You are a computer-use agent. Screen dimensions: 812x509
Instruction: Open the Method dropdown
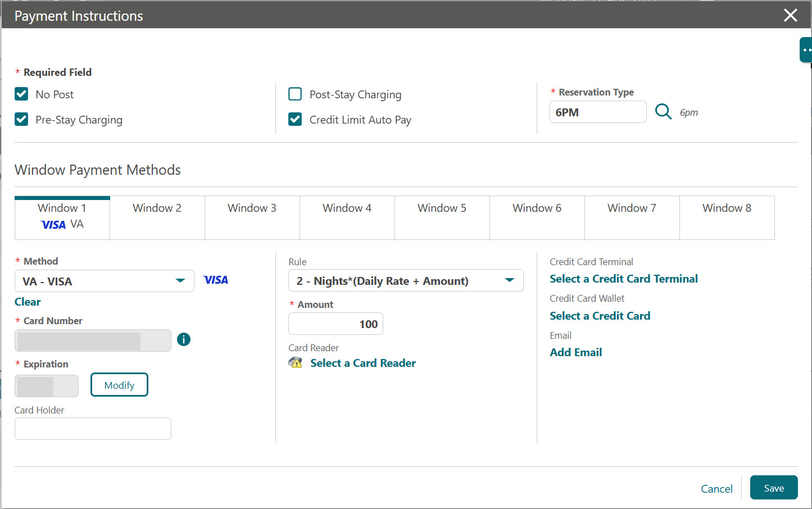point(180,280)
